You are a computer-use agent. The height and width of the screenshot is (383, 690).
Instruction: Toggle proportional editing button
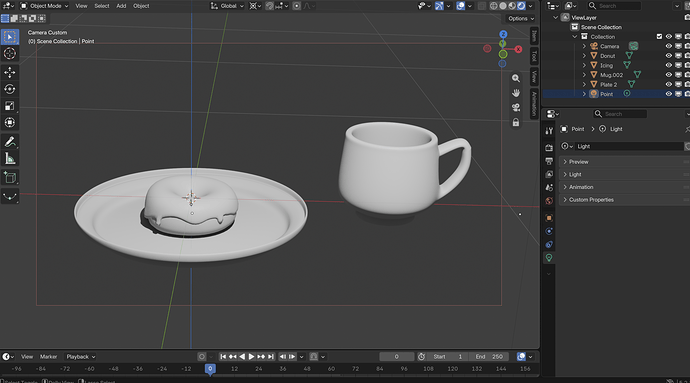coord(297,6)
